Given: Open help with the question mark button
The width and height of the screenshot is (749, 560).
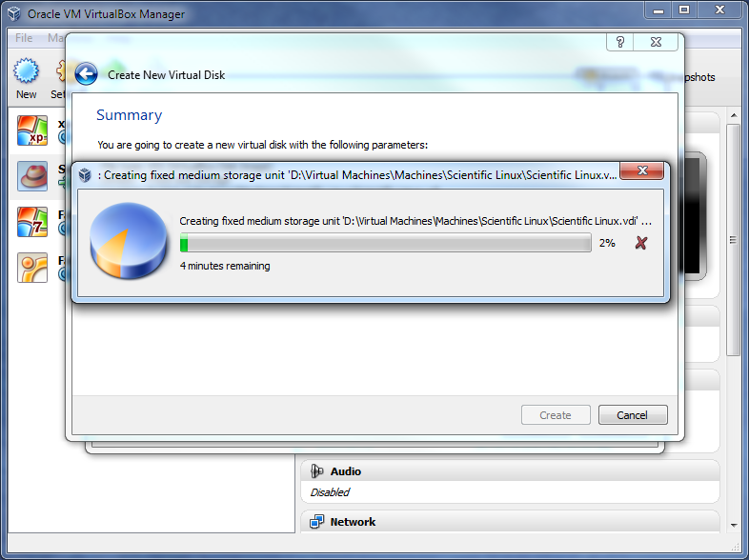Looking at the screenshot, I should pos(620,42).
